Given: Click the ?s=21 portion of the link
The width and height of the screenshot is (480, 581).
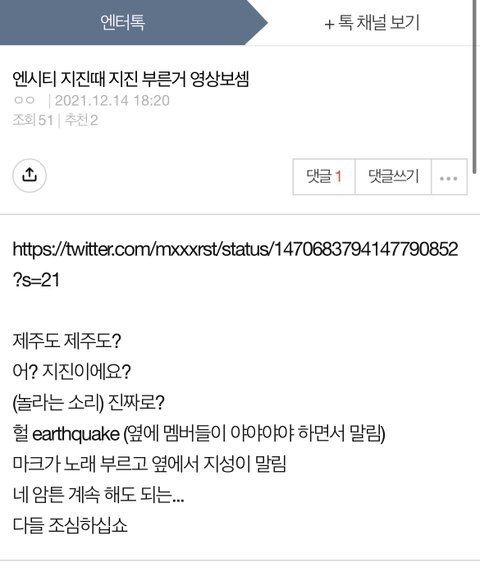Looking at the screenshot, I should tap(36, 280).
